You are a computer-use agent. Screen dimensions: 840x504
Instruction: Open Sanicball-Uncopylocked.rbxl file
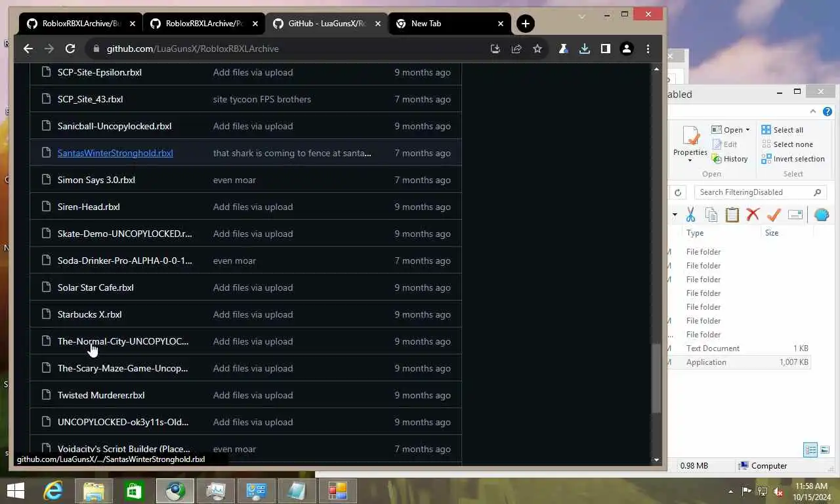point(114,126)
